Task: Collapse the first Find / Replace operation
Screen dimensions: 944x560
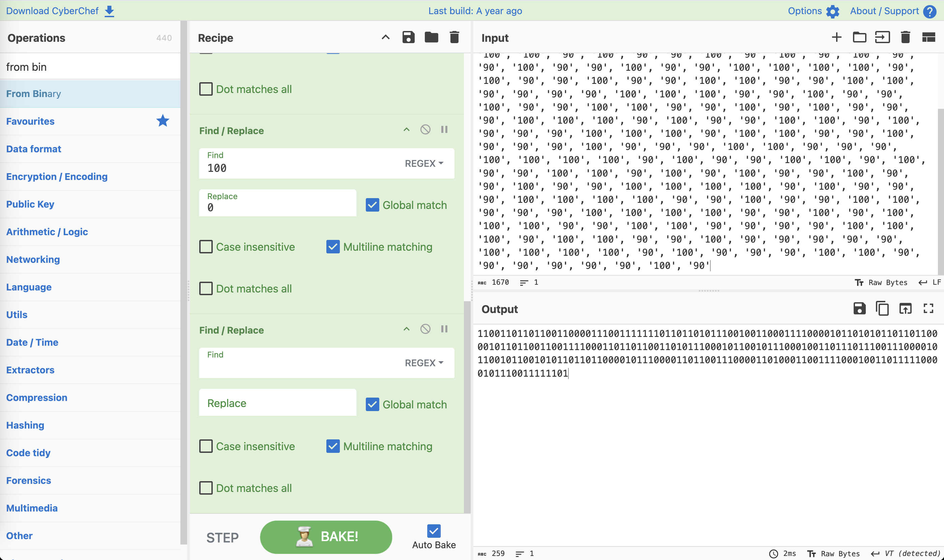Action: [406, 130]
